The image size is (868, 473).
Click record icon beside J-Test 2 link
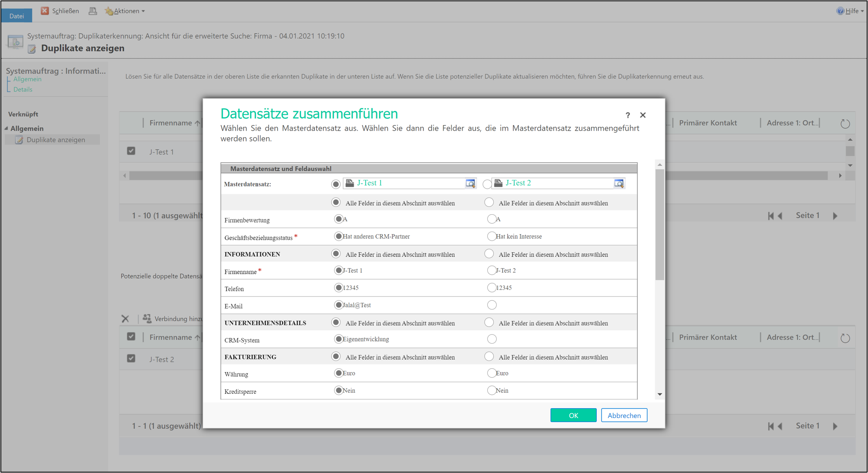pos(498,183)
